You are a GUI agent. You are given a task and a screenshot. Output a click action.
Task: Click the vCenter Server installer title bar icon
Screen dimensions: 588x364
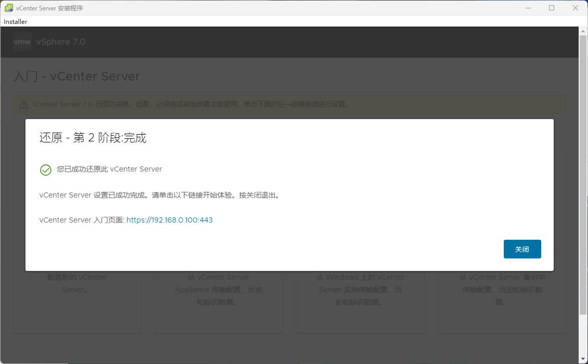click(x=9, y=8)
